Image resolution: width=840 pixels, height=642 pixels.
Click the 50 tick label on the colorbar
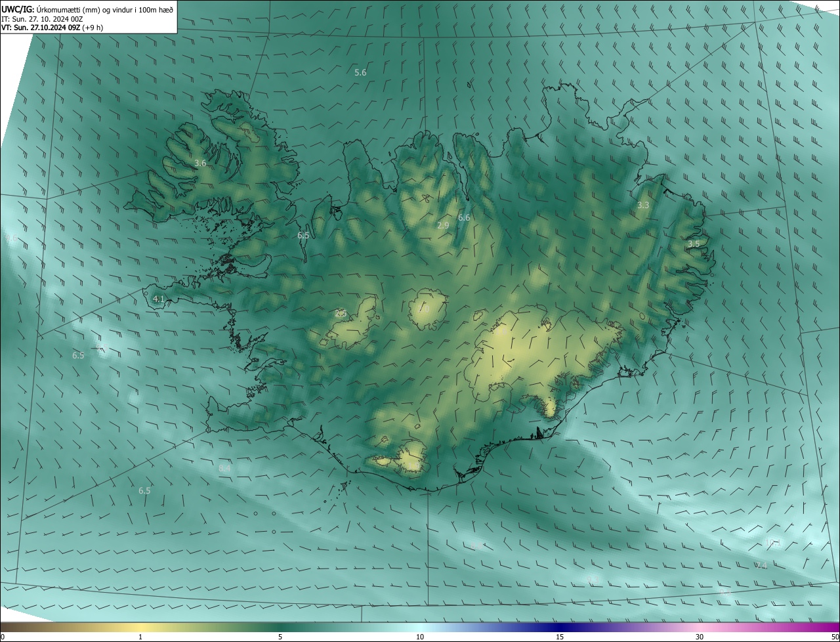coord(835,637)
